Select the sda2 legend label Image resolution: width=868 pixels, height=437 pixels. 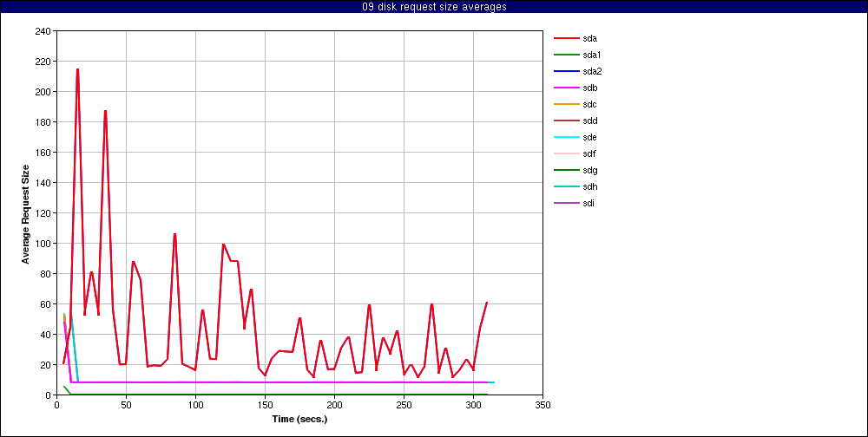tap(592, 71)
